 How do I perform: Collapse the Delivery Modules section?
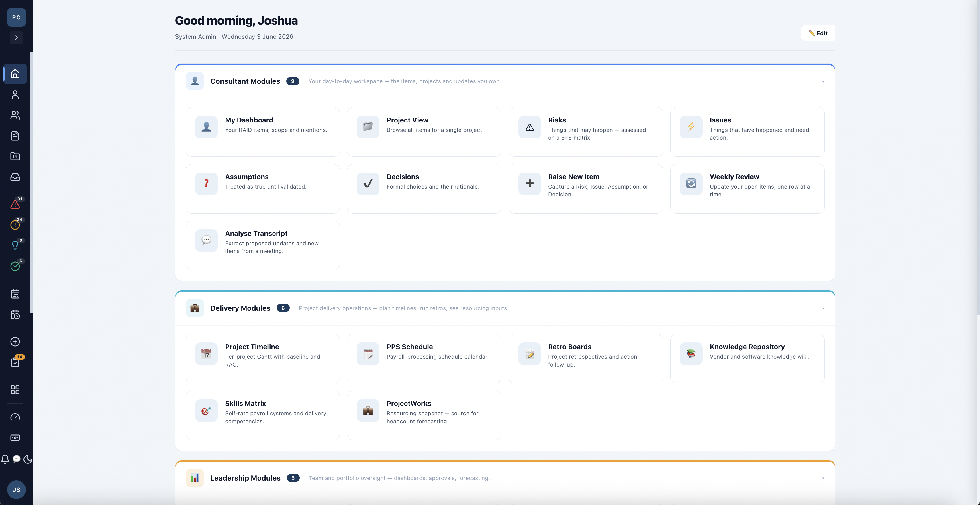pos(823,308)
